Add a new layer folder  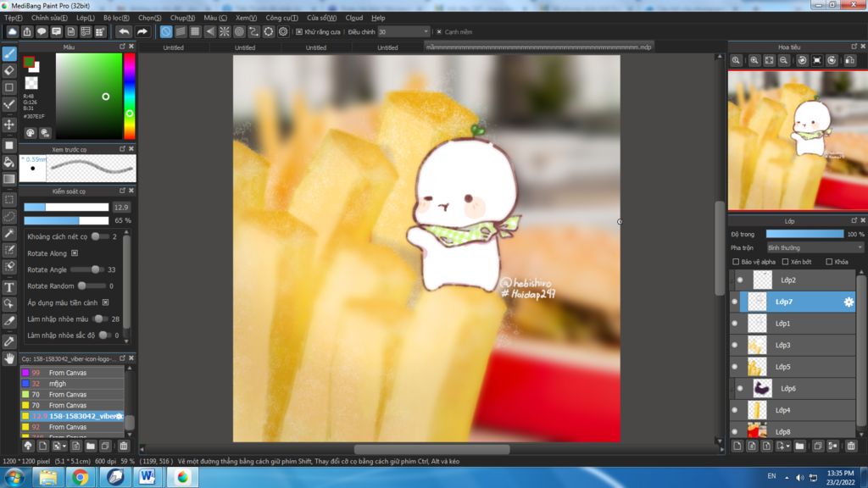click(x=799, y=446)
